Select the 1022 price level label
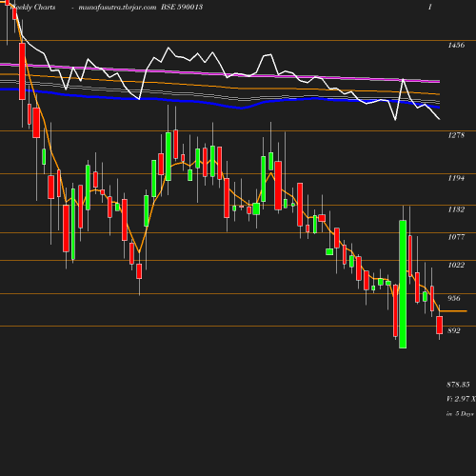Screen dimensions: 476x476 tap(456, 265)
